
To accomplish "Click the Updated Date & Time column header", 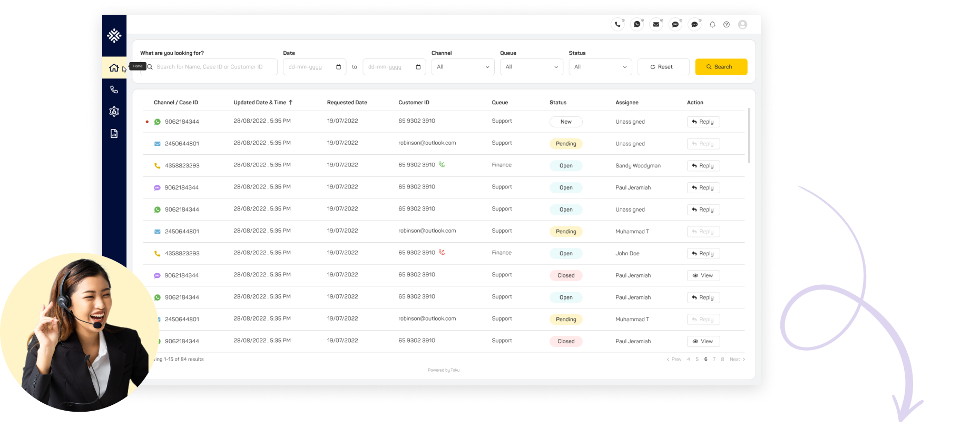I will pyautogui.click(x=260, y=102).
